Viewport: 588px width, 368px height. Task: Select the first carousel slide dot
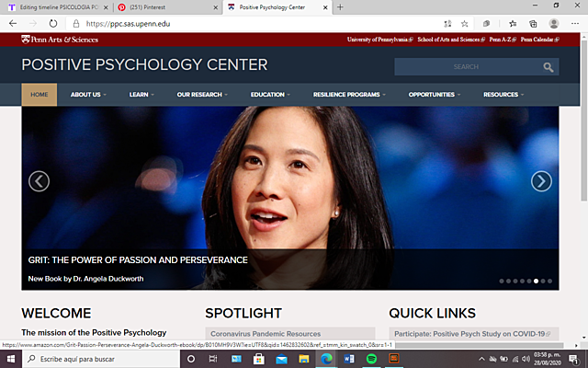coord(502,281)
